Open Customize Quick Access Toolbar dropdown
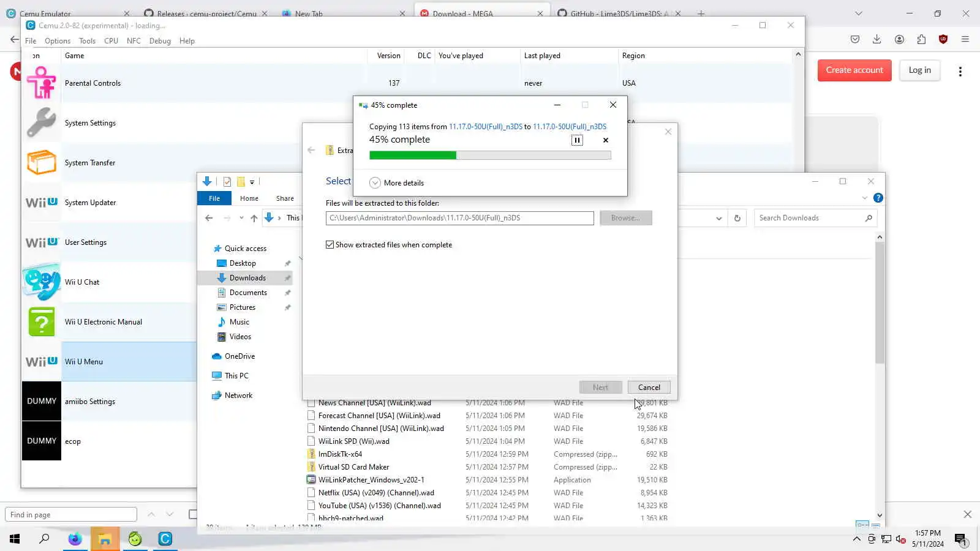Image resolution: width=980 pixels, height=551 pixels. (x=252, y=182)
